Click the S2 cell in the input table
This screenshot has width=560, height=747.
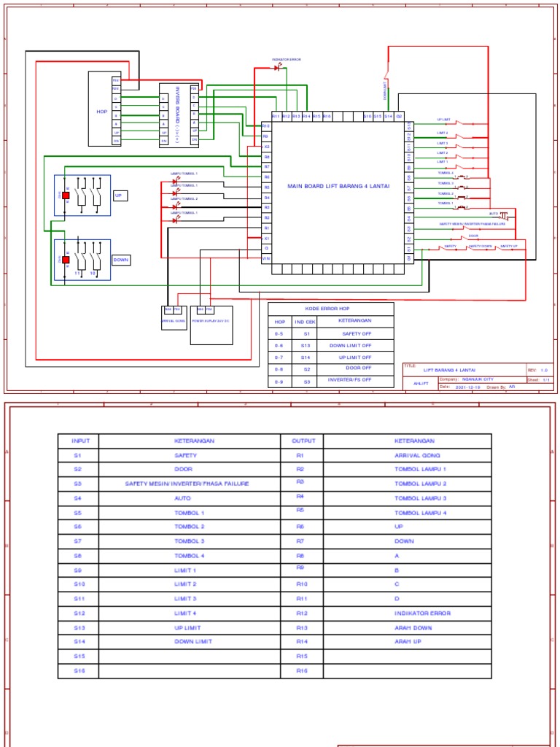(x=78, y=469)
